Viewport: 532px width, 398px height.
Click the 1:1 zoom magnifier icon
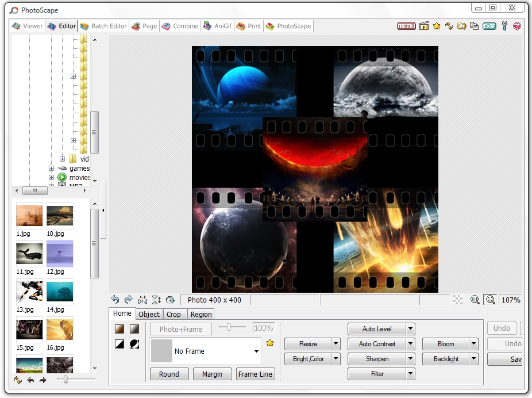475,300
